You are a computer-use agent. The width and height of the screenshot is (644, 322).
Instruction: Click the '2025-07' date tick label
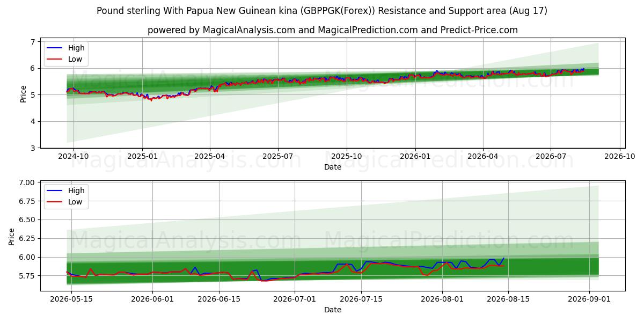click(277, 157)
